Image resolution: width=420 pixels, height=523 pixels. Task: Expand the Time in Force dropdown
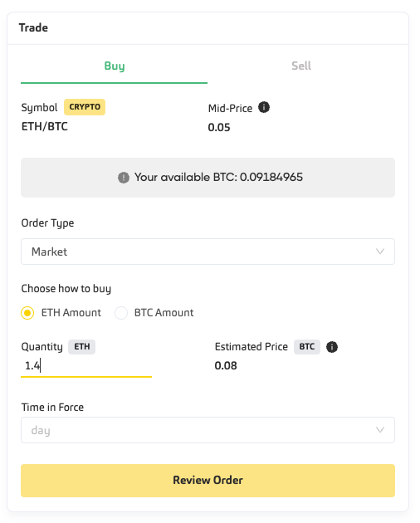tap(208, 430)
